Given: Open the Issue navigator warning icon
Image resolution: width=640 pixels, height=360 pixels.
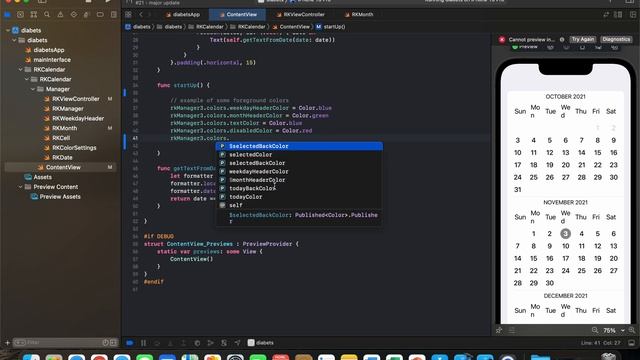Looking at the screenshot, I should coord(60,15).
